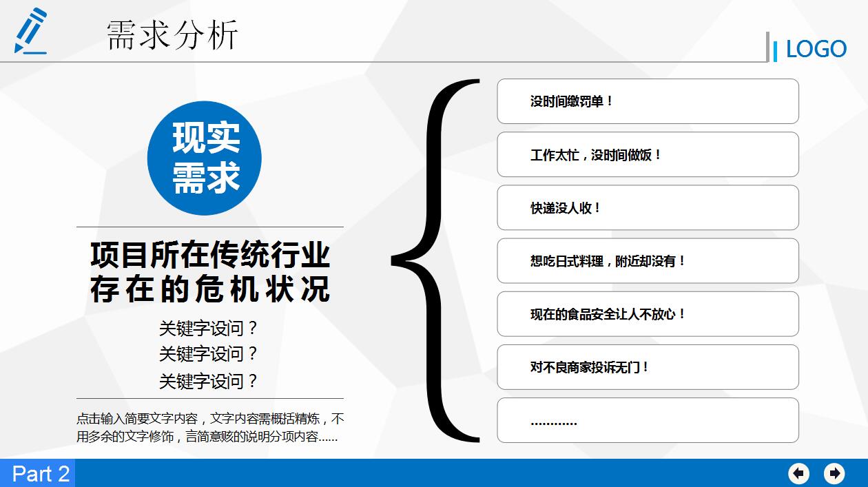Click the box containing only ellipsis dots
The width and height of the screenshot is (868, 487).
click(x=648, y=420)
